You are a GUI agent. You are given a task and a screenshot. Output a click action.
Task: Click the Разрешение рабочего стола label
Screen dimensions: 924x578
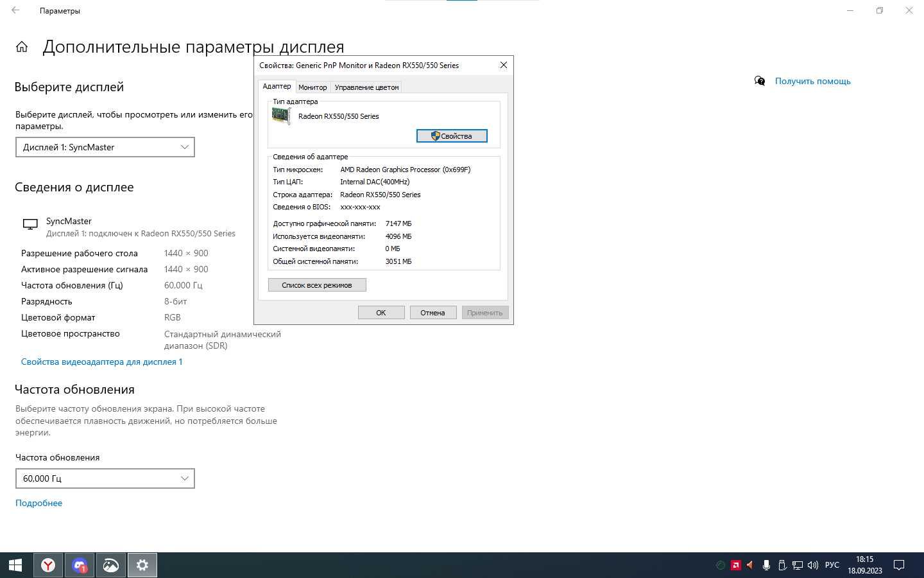point(80,253)
